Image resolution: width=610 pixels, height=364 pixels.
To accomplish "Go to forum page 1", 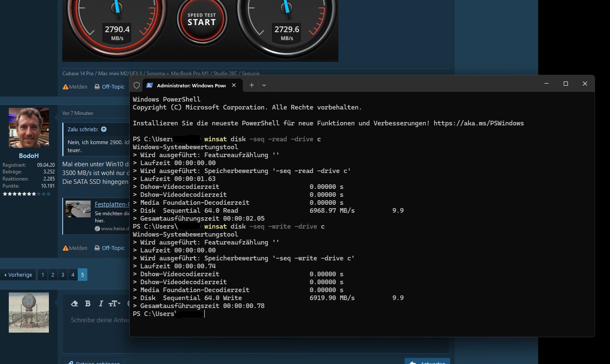I will point(43,275).
